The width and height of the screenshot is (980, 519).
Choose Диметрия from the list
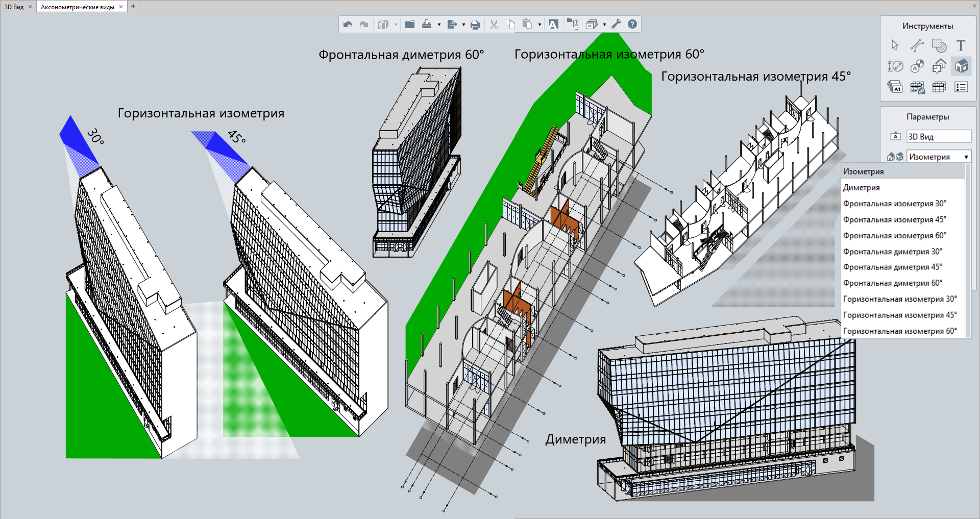click(x=862, y=188)
